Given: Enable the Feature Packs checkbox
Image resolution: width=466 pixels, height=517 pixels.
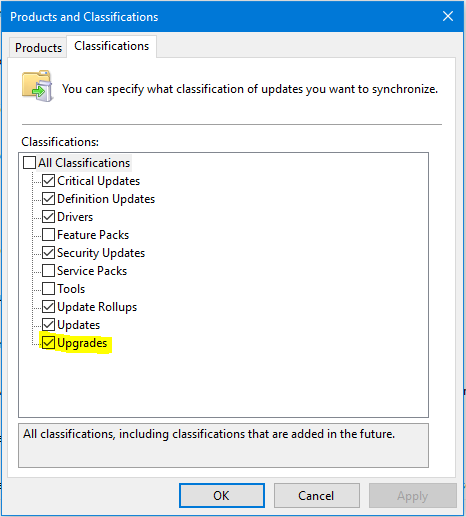Looking at the screenshot, I should (49, 235).
